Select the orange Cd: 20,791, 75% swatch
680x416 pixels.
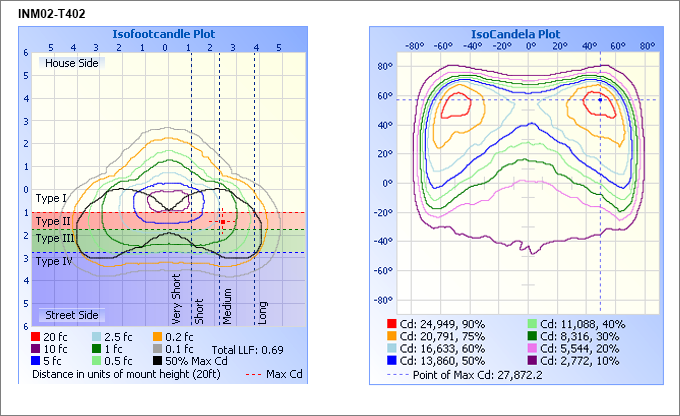(x=392, y=337)
